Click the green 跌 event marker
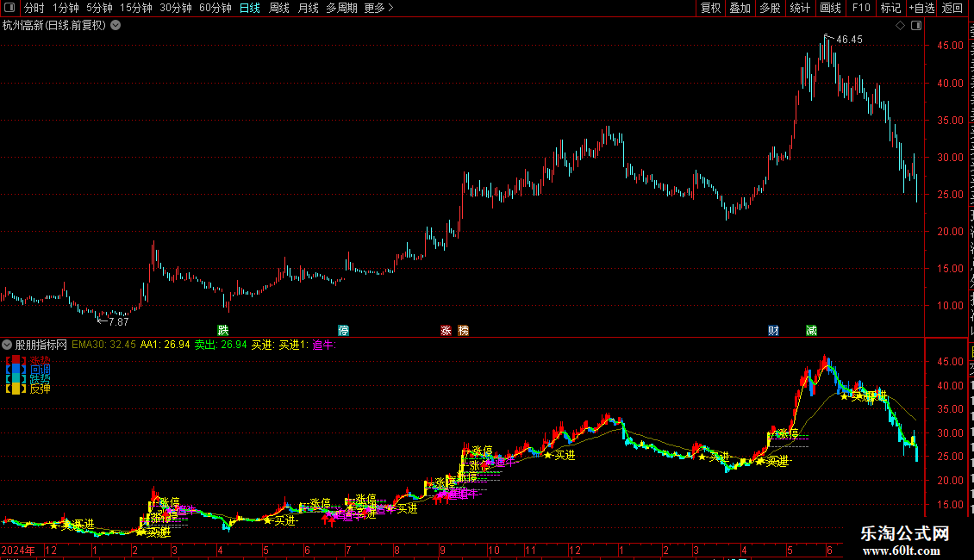This screenshot has width=974, height=560. 223,330
